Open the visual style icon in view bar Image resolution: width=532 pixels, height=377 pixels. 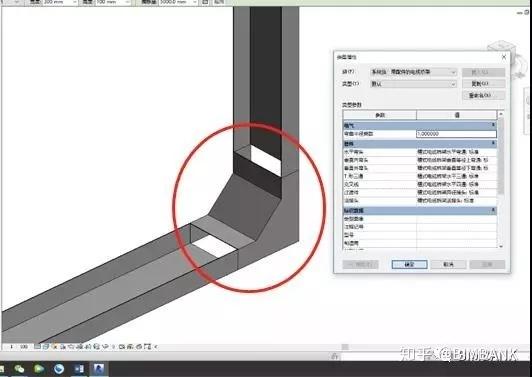click(45, 347)
